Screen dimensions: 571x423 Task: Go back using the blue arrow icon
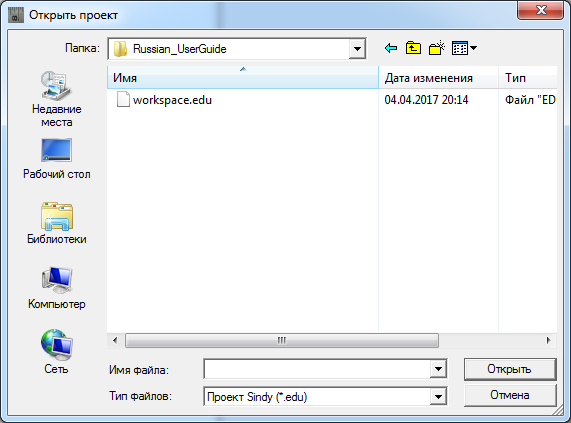[391, 48]
